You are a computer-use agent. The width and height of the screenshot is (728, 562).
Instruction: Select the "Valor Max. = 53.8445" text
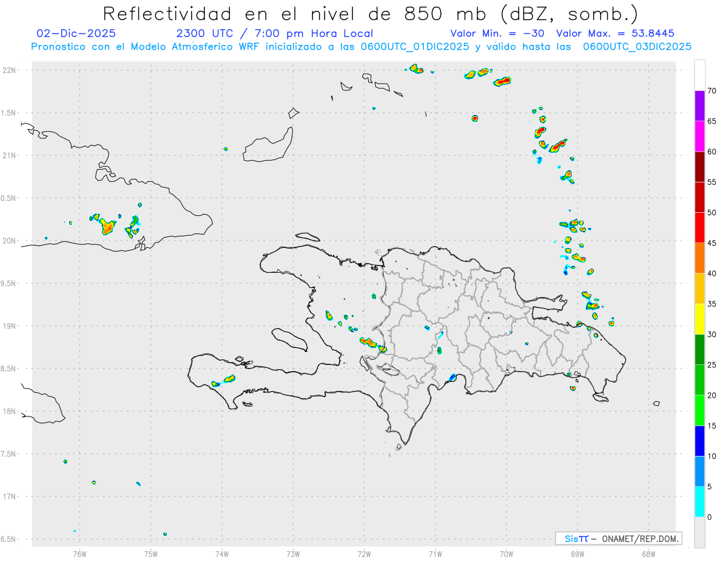point(615,34)
